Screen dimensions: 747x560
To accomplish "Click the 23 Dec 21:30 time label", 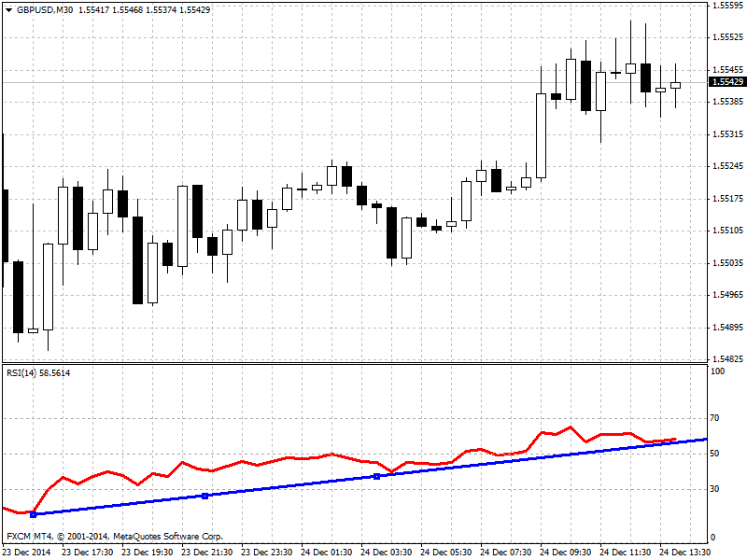I will click(x=207, y=553).
